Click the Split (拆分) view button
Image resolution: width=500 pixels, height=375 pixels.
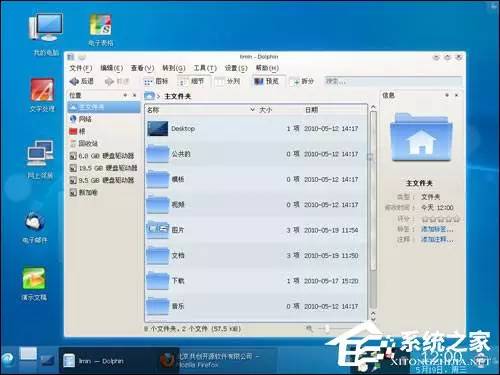pos(302,81)
